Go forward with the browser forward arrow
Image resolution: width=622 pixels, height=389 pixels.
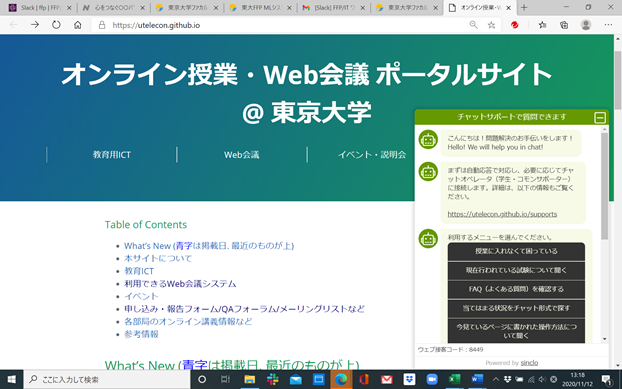[x=35, y=25]
